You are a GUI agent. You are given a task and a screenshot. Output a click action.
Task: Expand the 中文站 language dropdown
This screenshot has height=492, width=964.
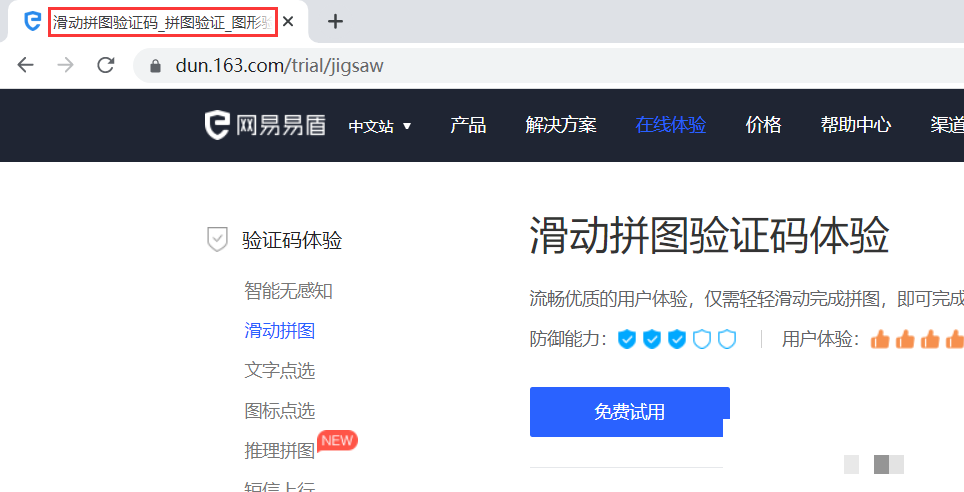pos(380,126)
